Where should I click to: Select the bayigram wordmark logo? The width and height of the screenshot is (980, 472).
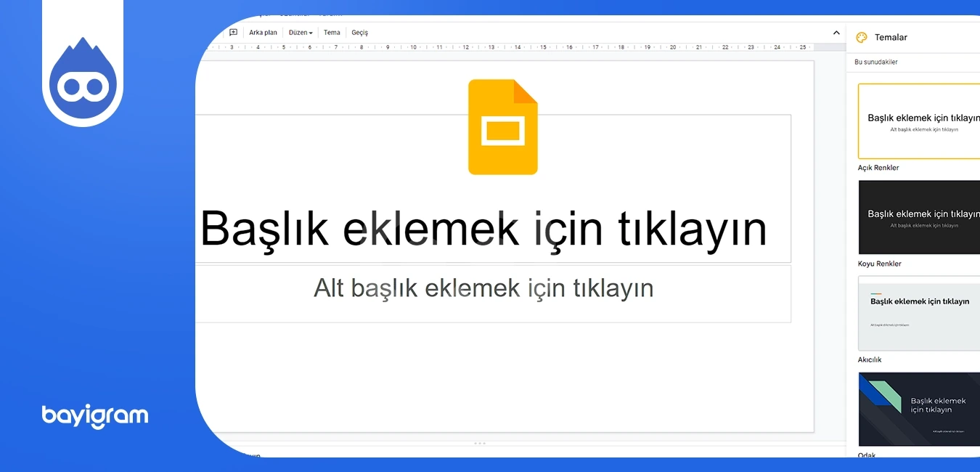pyautogui.click(x=94, y=415)
